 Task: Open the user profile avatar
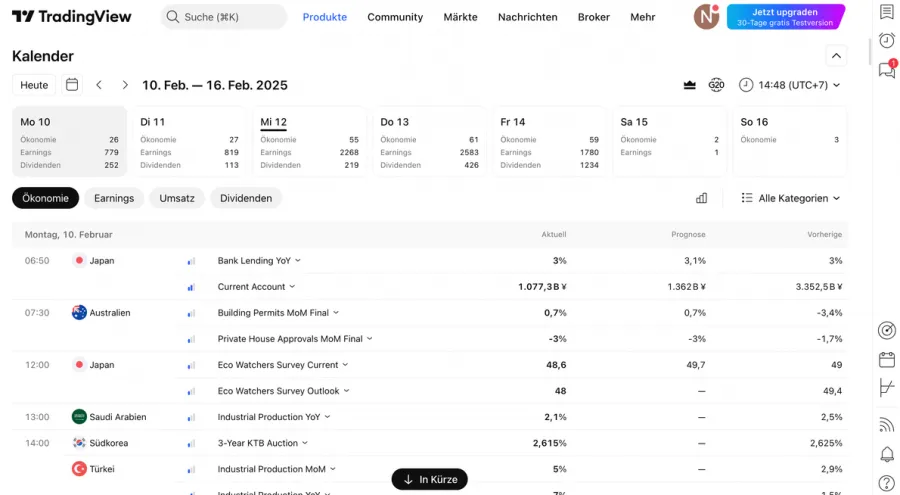706,17
